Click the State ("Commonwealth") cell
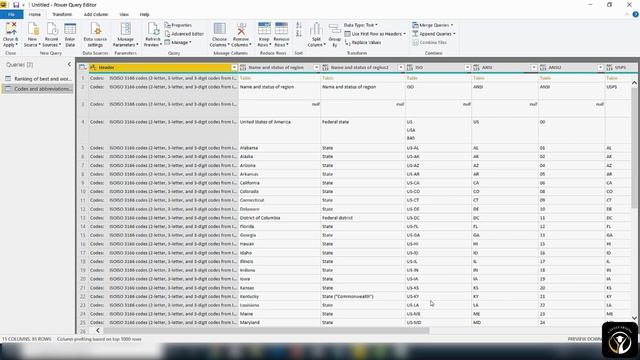This screenshot has height=360, width=640. tap(363, 296)
